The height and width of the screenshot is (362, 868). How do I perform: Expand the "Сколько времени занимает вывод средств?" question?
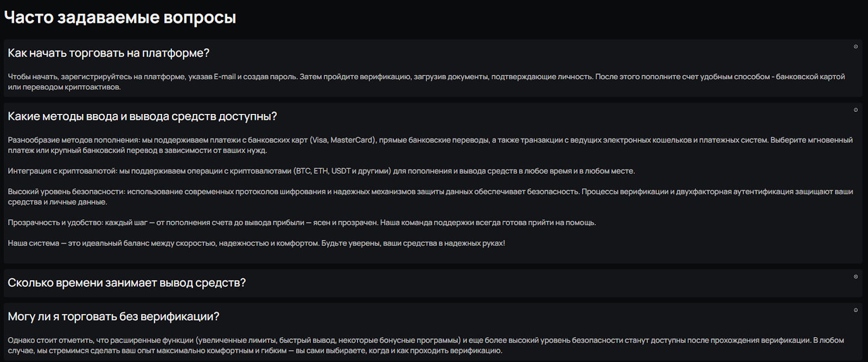tap(126, 283)
